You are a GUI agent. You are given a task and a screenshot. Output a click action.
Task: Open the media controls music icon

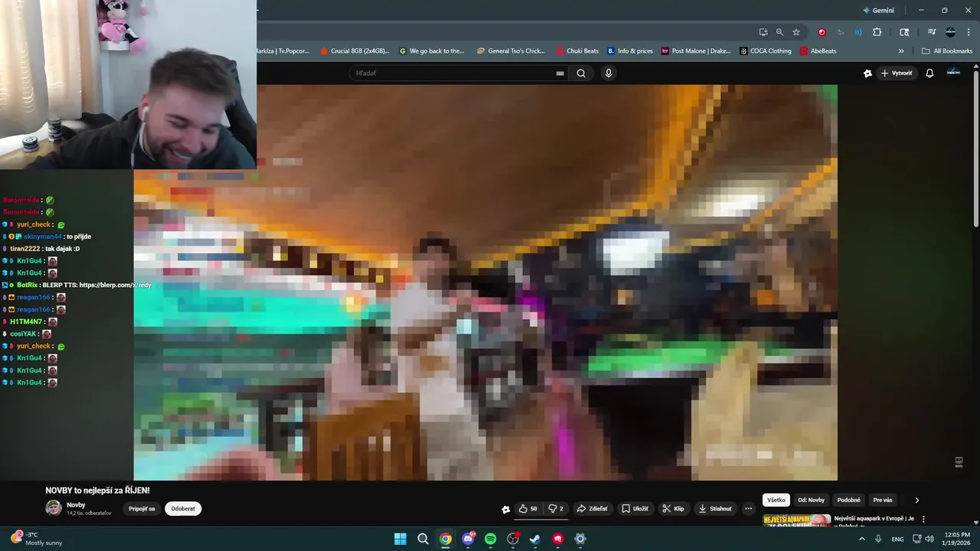click(x=932, y=32)
